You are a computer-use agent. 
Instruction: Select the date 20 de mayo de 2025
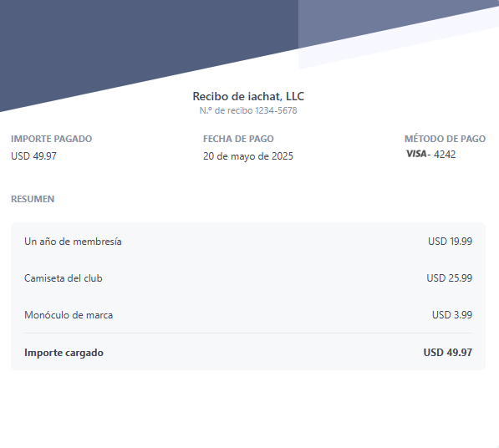tap(248, 156)
